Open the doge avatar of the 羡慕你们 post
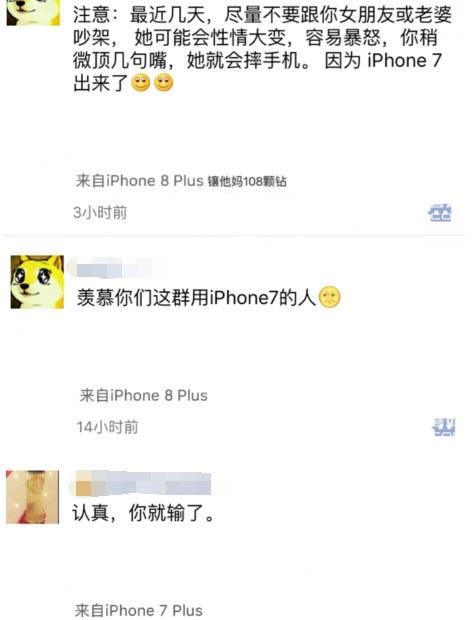 [37, 282]
